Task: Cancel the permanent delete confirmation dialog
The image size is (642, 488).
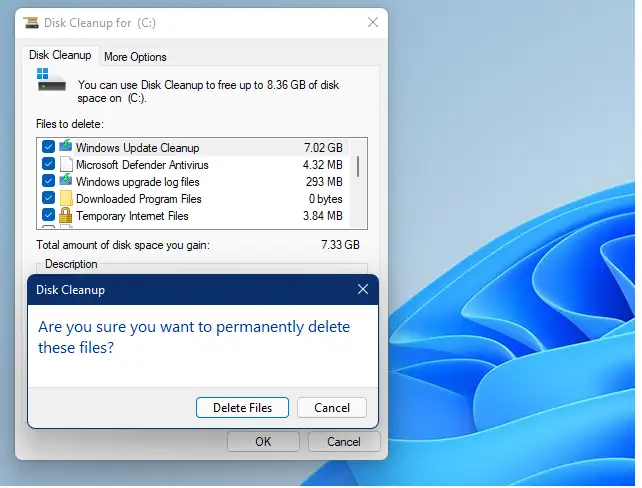Action: pos(332,407)
